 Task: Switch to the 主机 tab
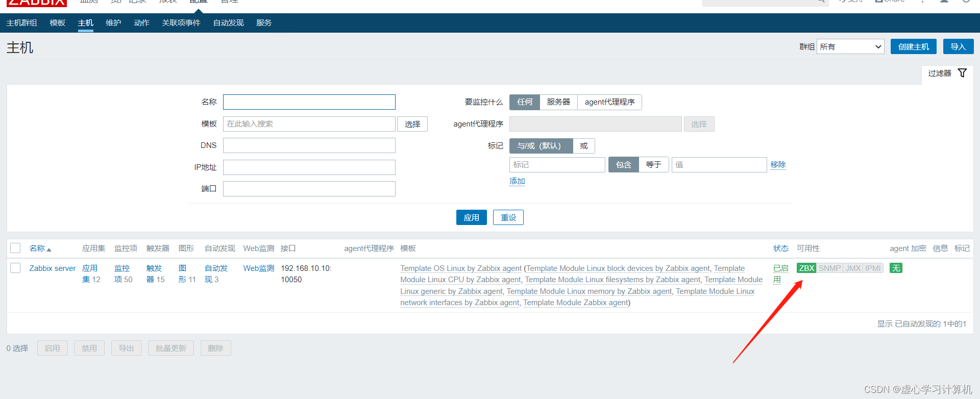(85, 23)
